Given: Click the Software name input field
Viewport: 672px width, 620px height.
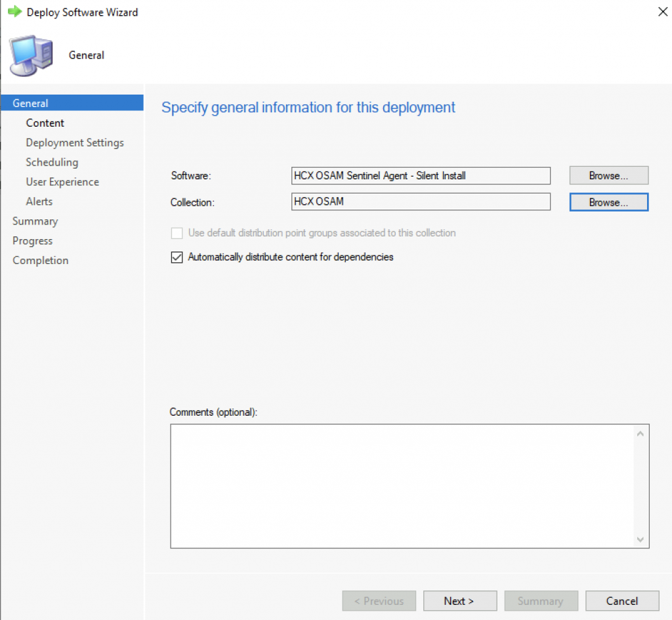Looking at the screenshot, I should coord(421,176).
